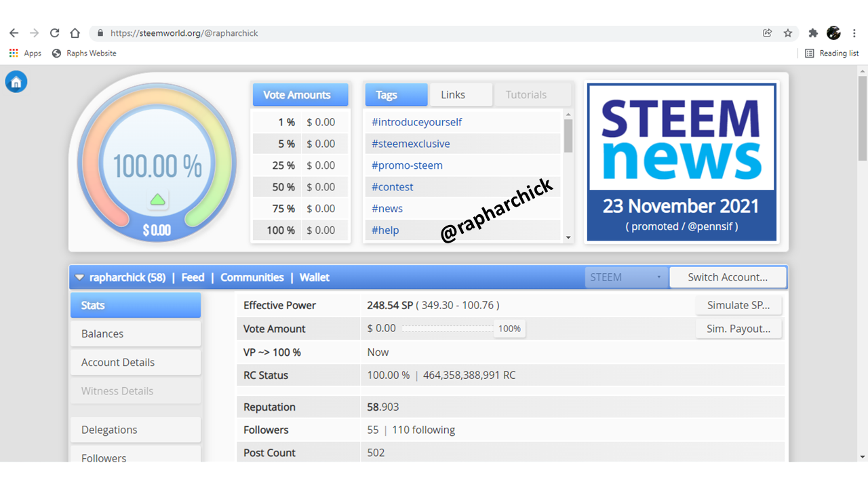Image resolution: width=868 pixels, height=488 pixels.
Task: Open the #introduceyourself tag
Action: click(416, 122)
